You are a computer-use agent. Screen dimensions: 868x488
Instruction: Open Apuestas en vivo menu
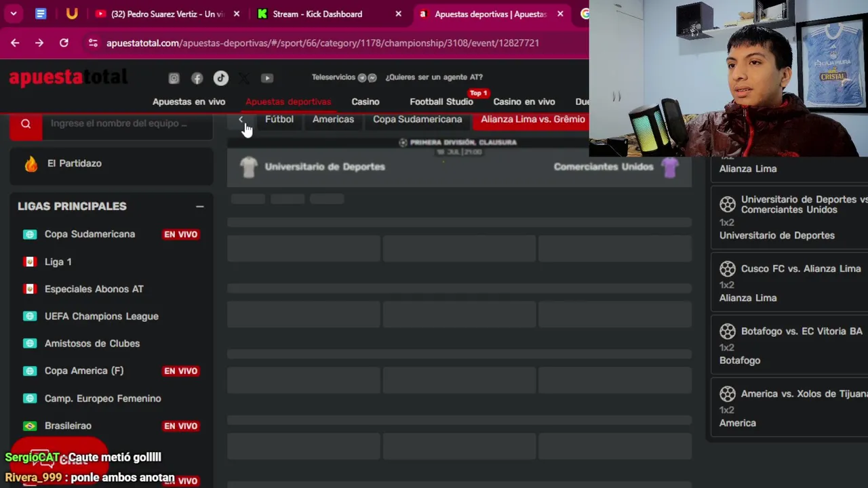coord(189,102)
